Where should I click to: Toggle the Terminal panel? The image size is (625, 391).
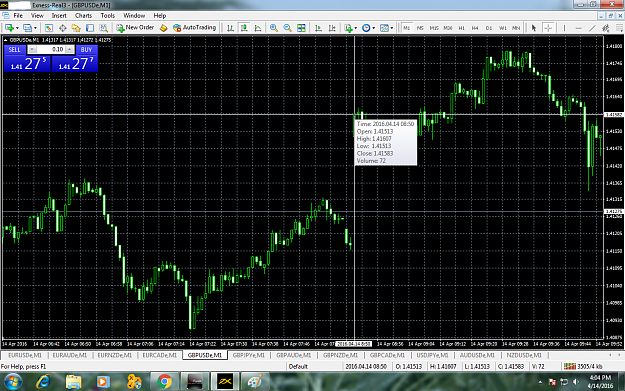coord(90,28)
